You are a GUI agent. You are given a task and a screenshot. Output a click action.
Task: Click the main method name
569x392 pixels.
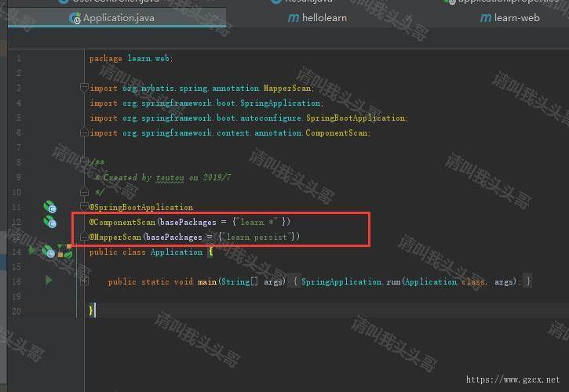[207, 281]
